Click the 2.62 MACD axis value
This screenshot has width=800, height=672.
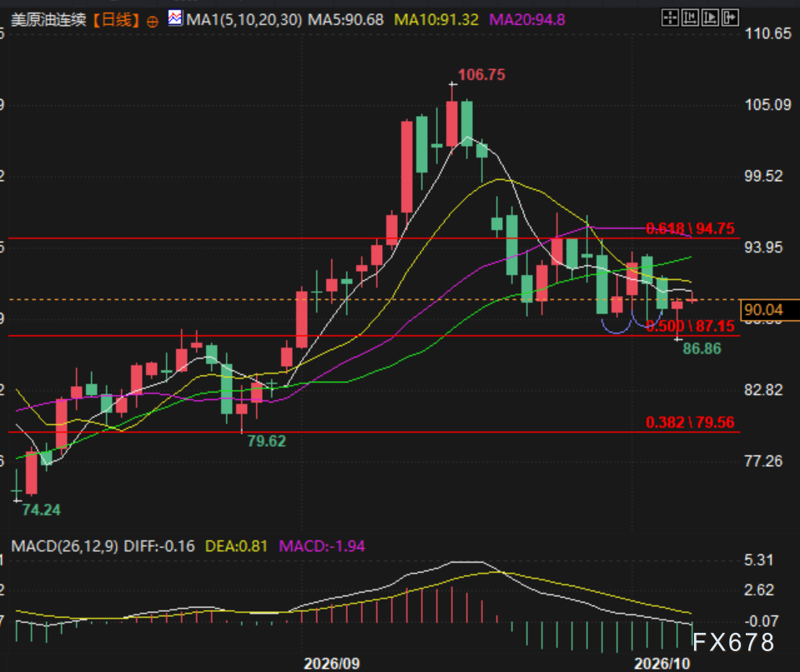click(758, 590)
